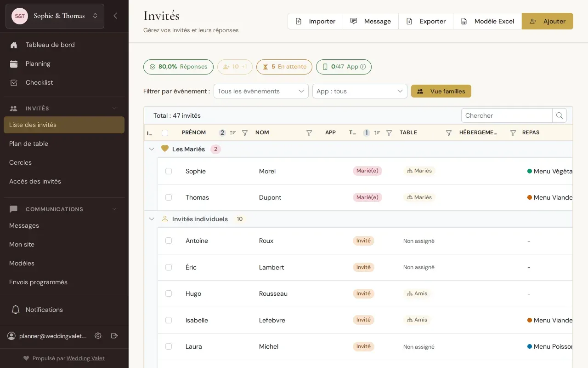This screenshot has width=588, height=368.
Task: Collapse the Invités sidebar section
Action: point(114,109)
